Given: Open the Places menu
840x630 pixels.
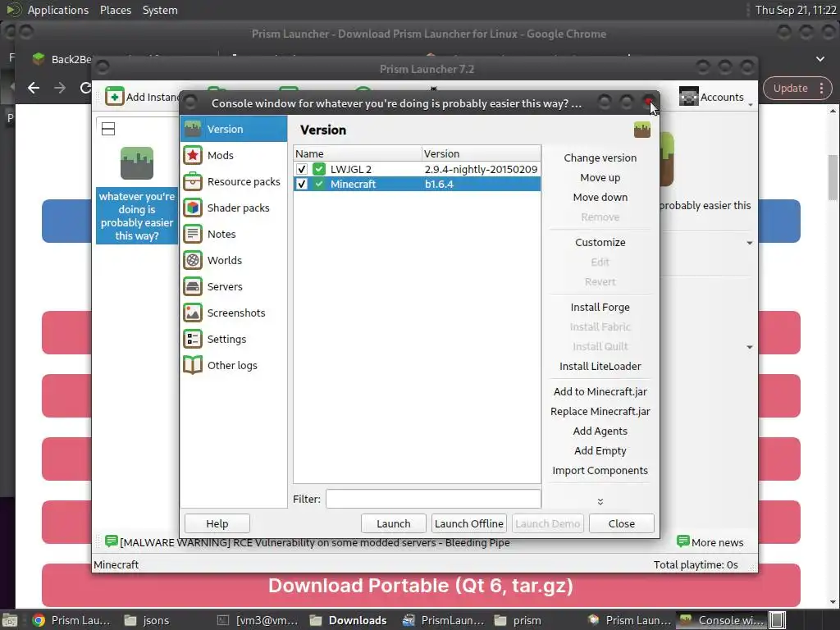Looking at the screenshot, I should (115, 10).
